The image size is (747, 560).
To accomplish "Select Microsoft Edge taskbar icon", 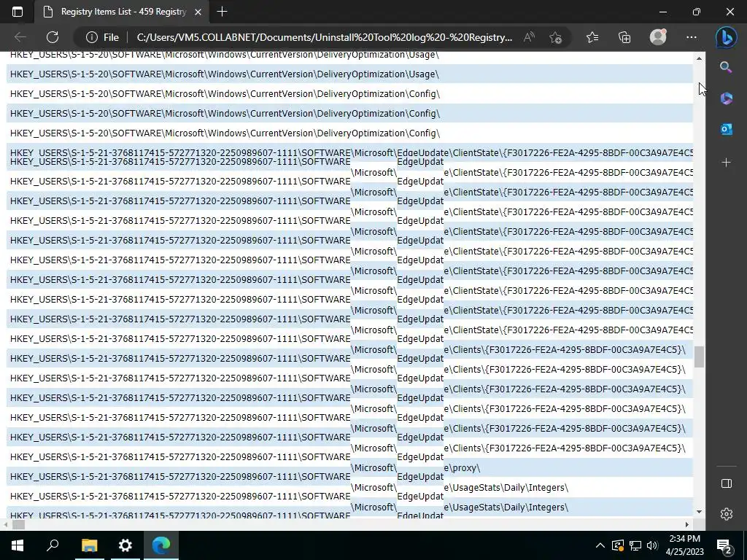I will [x=161, y=545].
